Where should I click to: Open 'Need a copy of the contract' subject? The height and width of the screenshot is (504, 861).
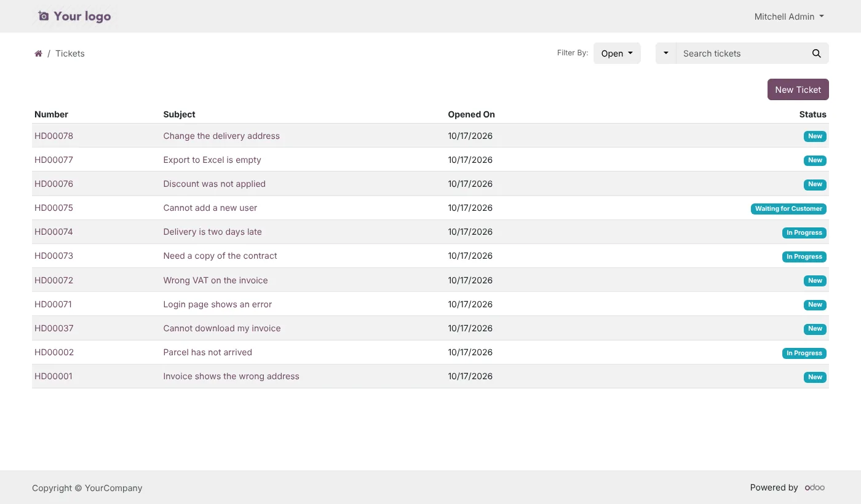(220, 256)
